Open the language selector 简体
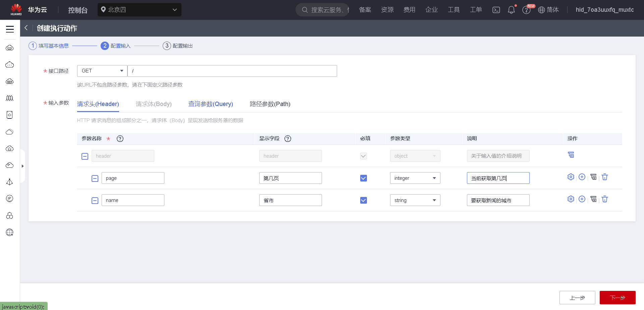The image size is (644, 310). point(548,10)
